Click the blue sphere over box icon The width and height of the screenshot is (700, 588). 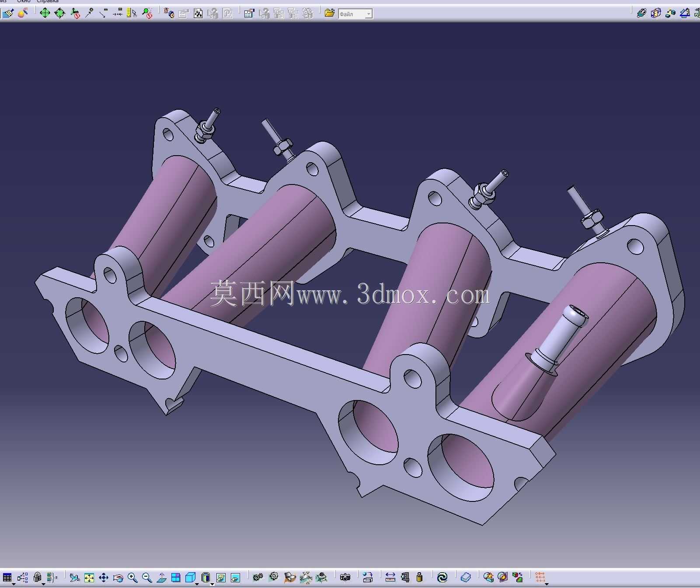pyautogui.click(x=368, y=578)
